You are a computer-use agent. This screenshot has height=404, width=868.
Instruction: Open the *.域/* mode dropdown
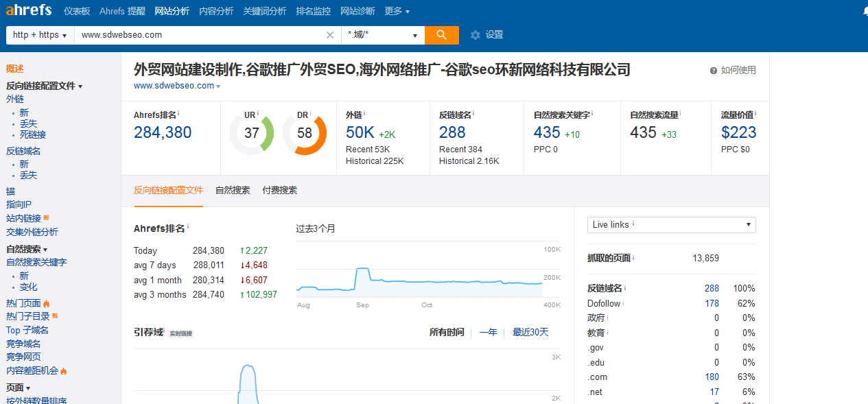383,35
